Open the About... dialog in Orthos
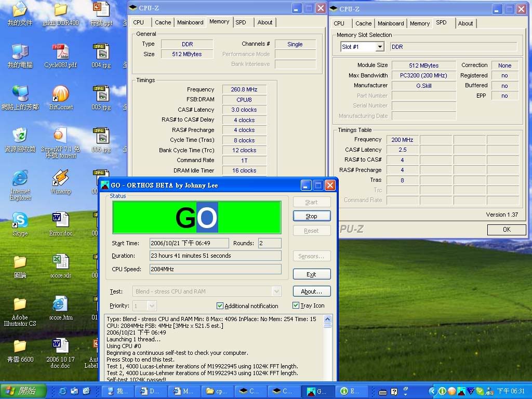The width and height of the screenshot is (532, 399). (312, 291)
